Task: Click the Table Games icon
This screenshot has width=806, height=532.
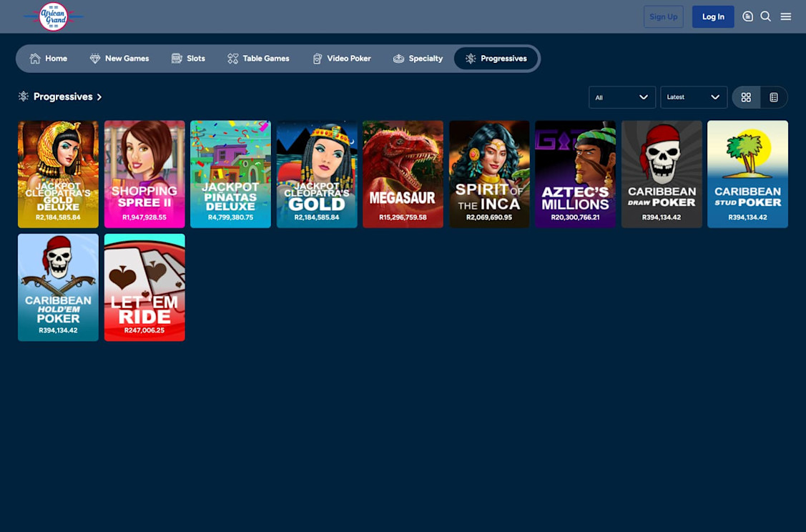Action: [x=233, y=59]
